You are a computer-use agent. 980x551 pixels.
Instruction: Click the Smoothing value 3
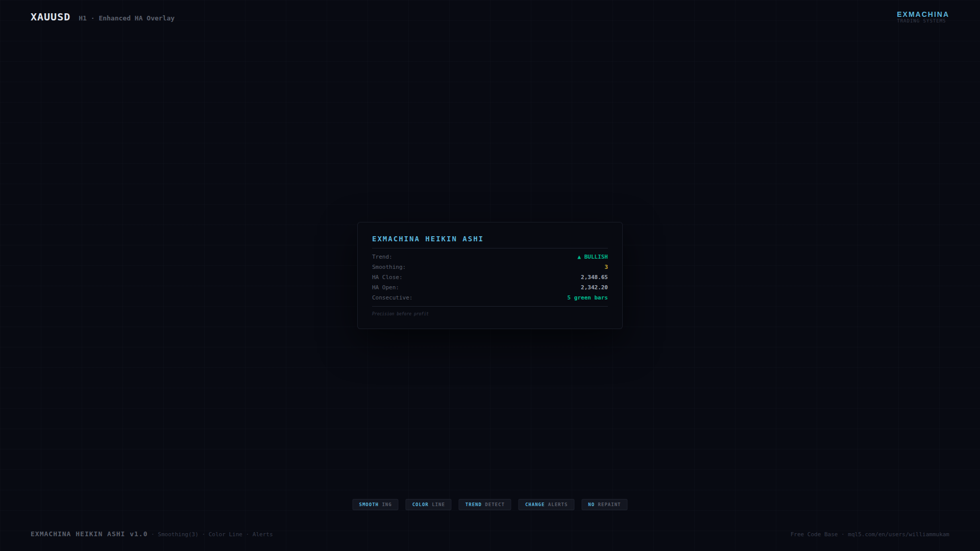pos(606,267)
